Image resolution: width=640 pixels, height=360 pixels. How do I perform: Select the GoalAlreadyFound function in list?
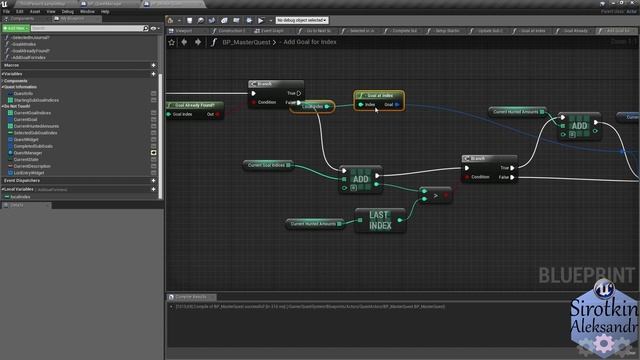(31, 51)
